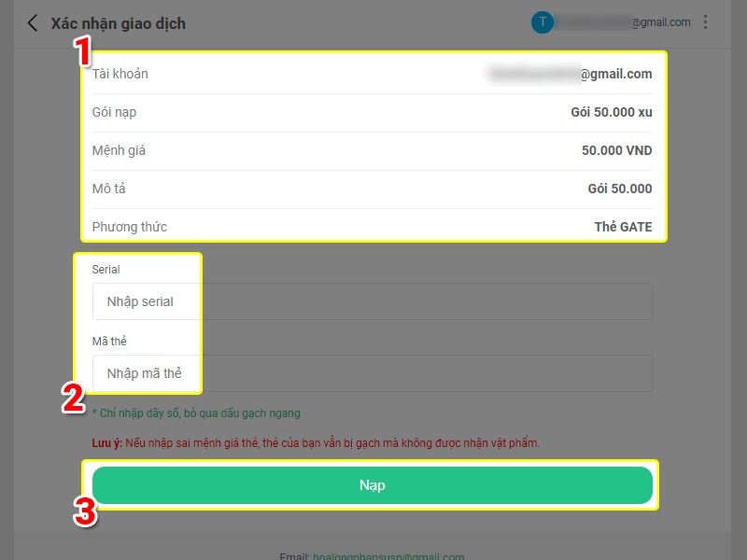This screenshot has width=747, height=560.
Task: Click the 'Xác nhận giao dịch' page title
Action: [119, 23]
